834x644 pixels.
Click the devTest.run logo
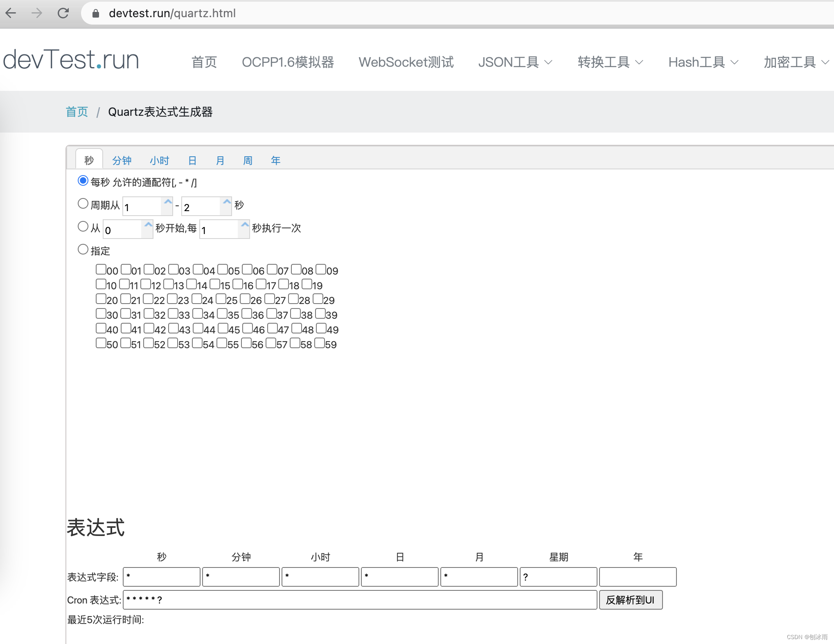[x=71, y=60]
